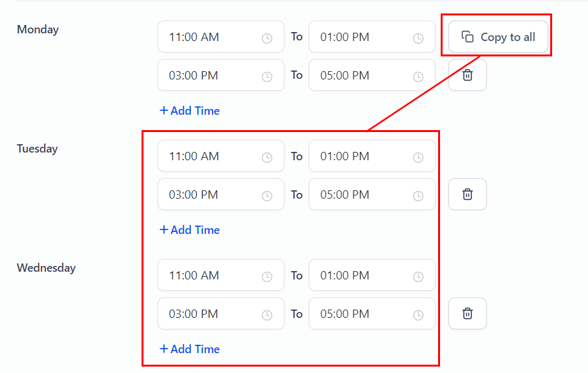Open clock picker for Monday 11:00 AM start
Image resolution: width=588 pixels, height=373 pixels.
click(267, 38)
